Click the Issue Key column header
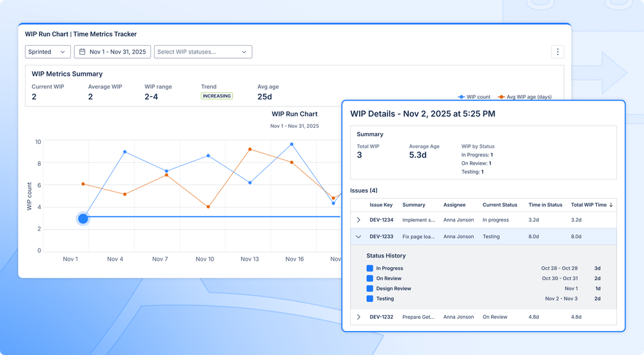This screenshot has width=644, height=355. 381,205
